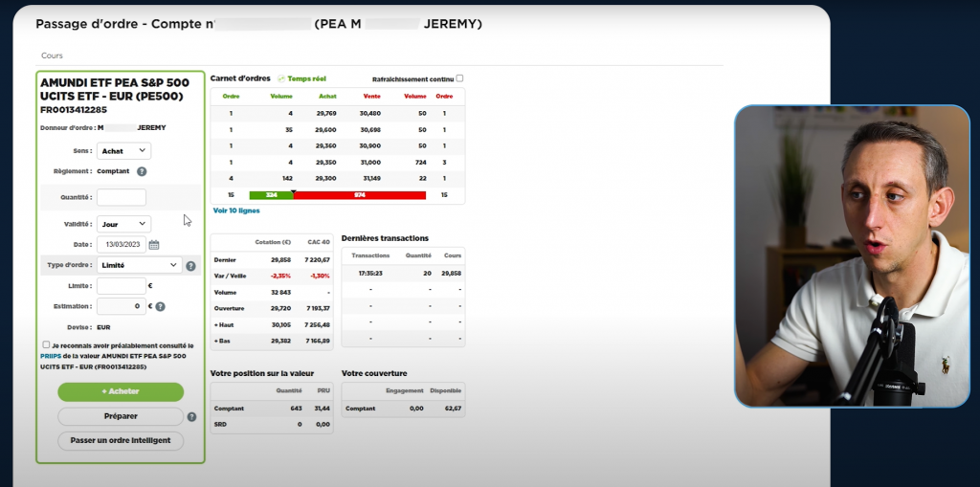This screenshot has height=487, width=980.
Task: Open the calendar date picker icon
Action: 153,245
